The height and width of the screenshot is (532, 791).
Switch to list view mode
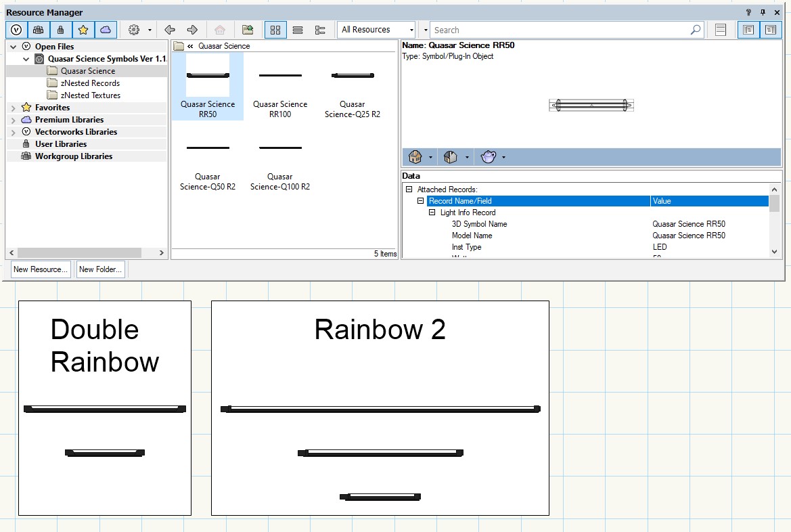[x=298, y=30]
